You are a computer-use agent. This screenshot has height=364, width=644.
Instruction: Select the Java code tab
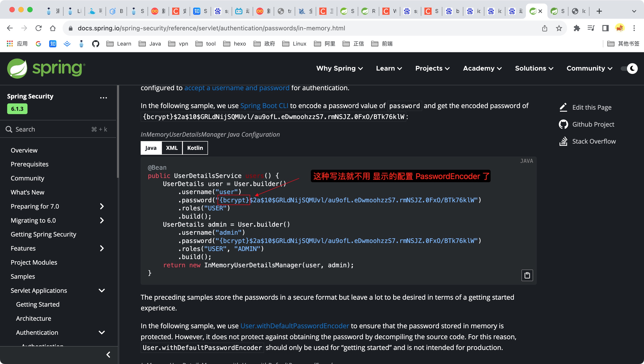pos(151,148)
